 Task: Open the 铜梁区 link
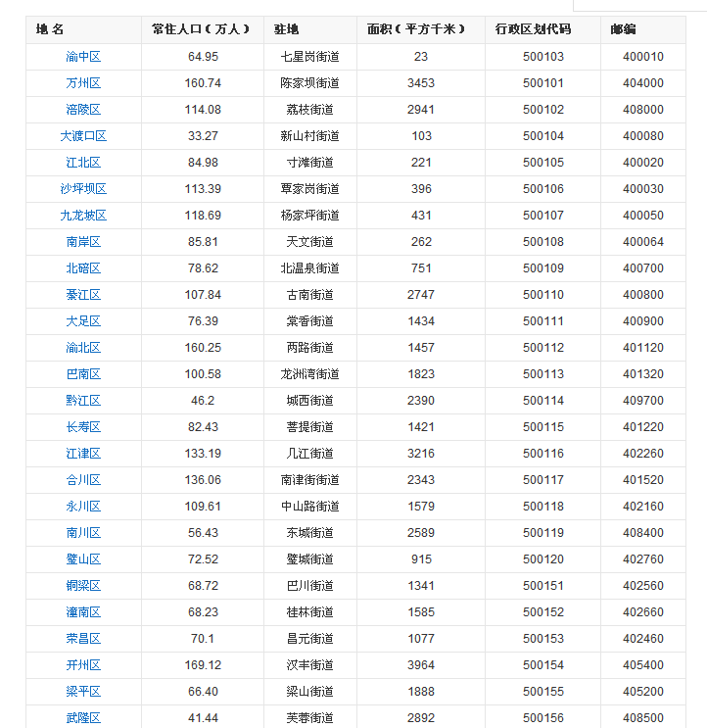[x=83, y=586]
